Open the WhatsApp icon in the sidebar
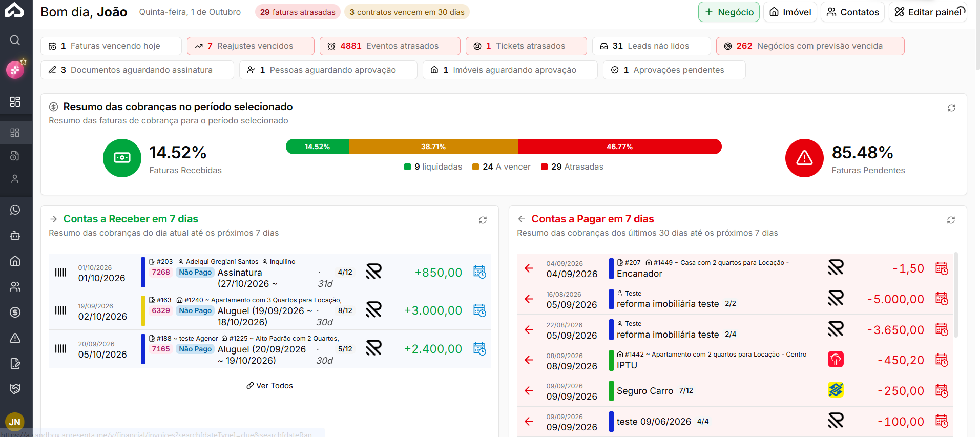 15,210
